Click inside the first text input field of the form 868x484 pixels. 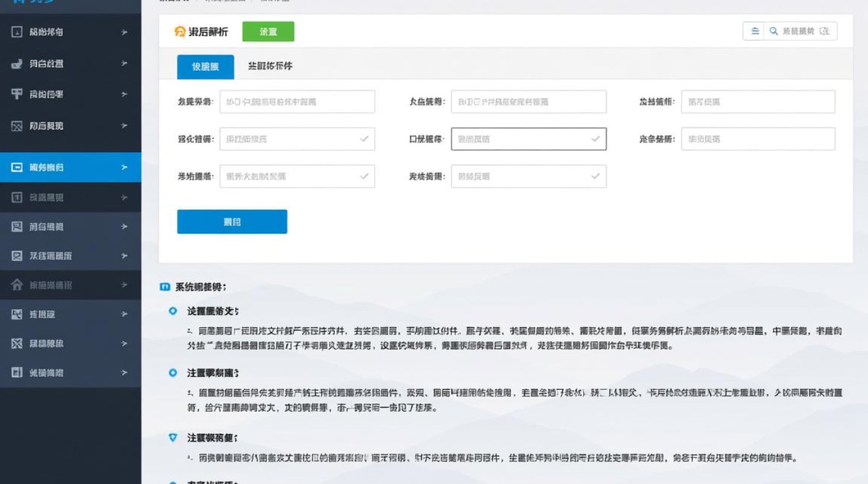click(x=297, y=101)
